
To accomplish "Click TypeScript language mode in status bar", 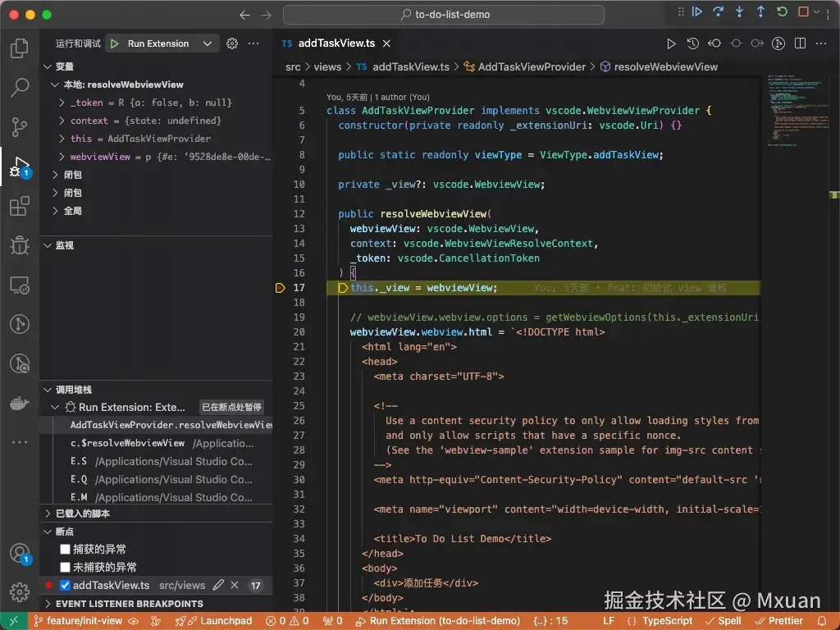I will [x=667, y=621].
